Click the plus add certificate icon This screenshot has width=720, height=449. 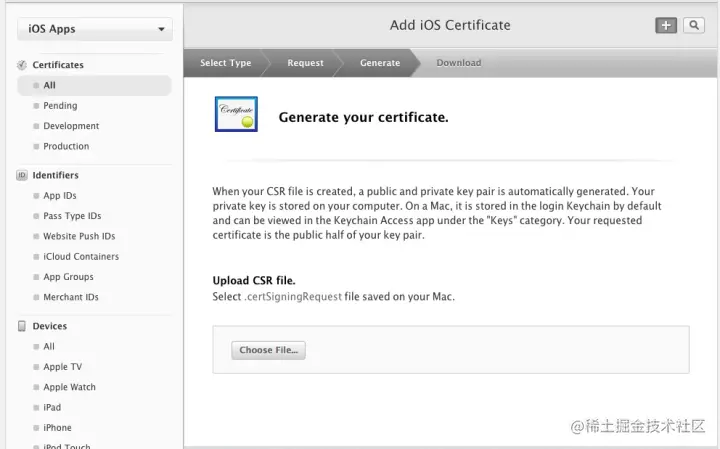click(x=666, y=25)
